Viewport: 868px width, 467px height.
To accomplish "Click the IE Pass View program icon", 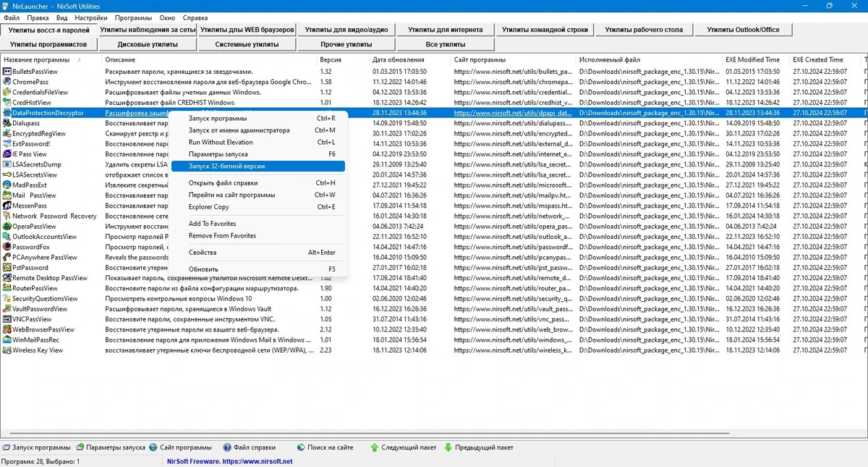I will click(7, 154).
